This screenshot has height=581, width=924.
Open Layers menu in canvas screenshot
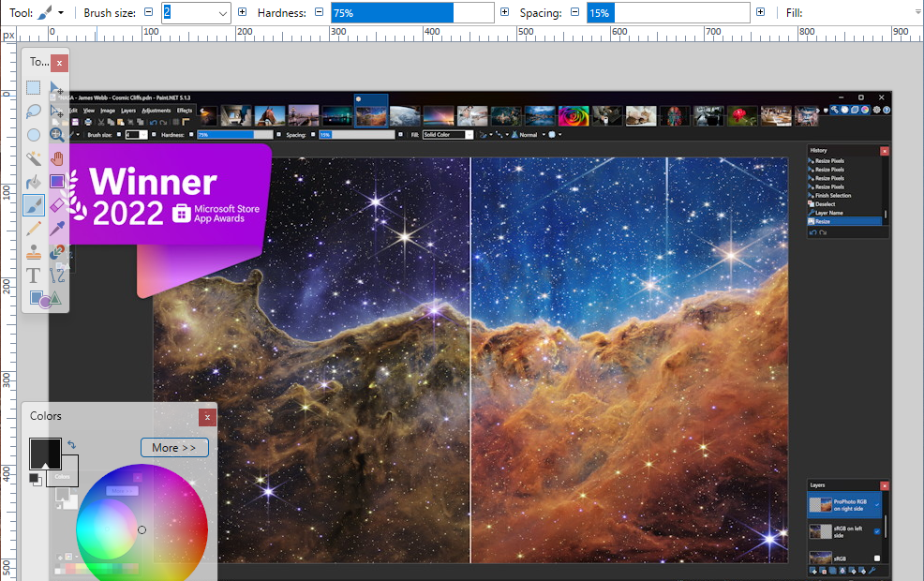tap(128, 111)
